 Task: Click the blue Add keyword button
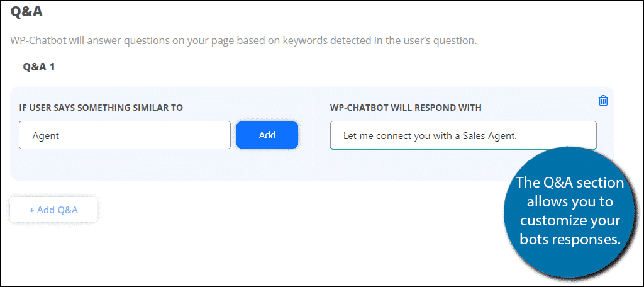[x=267, y=135]
